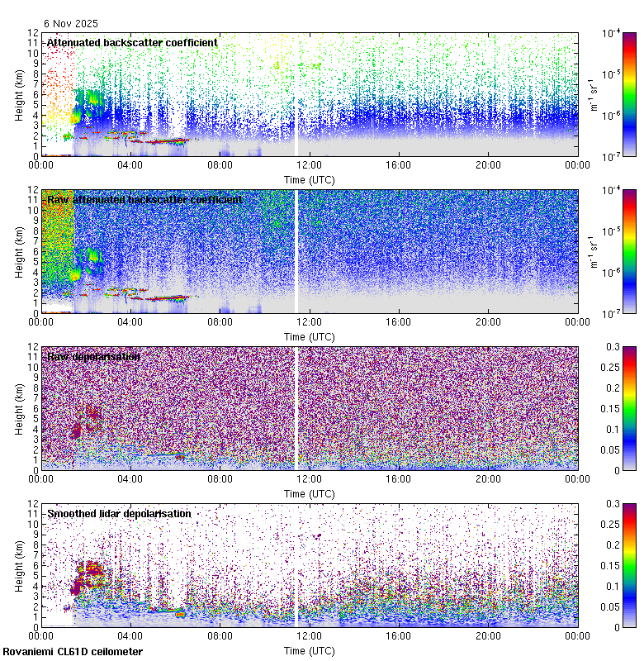Click the "Rovaniemi CL61D ceilometer" caption
The height and width of the screenshot is (661, 644).
72,652
